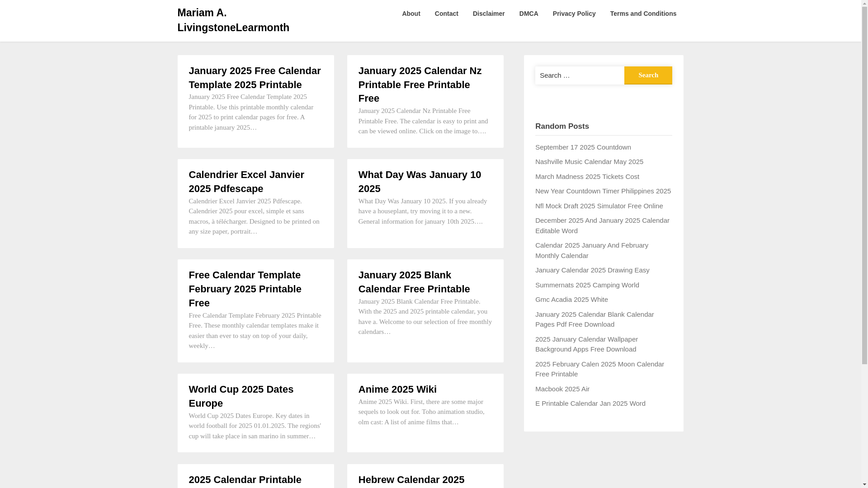Click excerpt text of Anime 2025 Wiki post
Viewport: 868px width, 488px height.
tap(421, 412)
